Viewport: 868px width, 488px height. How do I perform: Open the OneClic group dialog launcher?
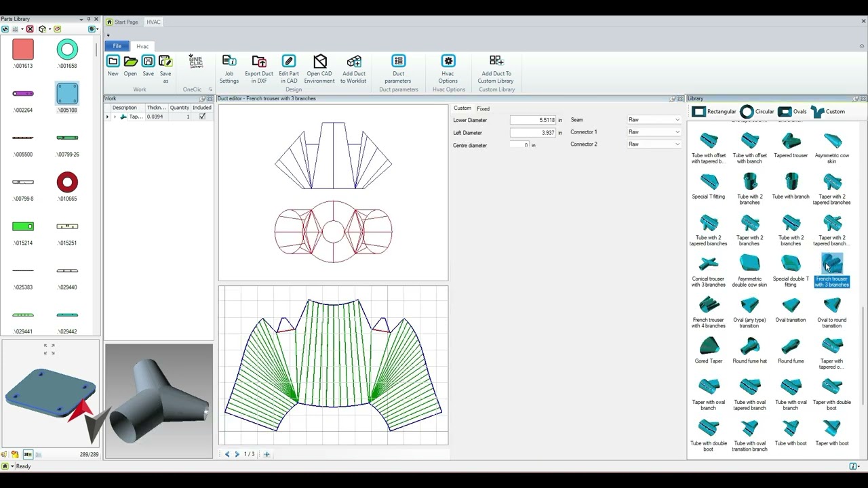coord(210,89)
